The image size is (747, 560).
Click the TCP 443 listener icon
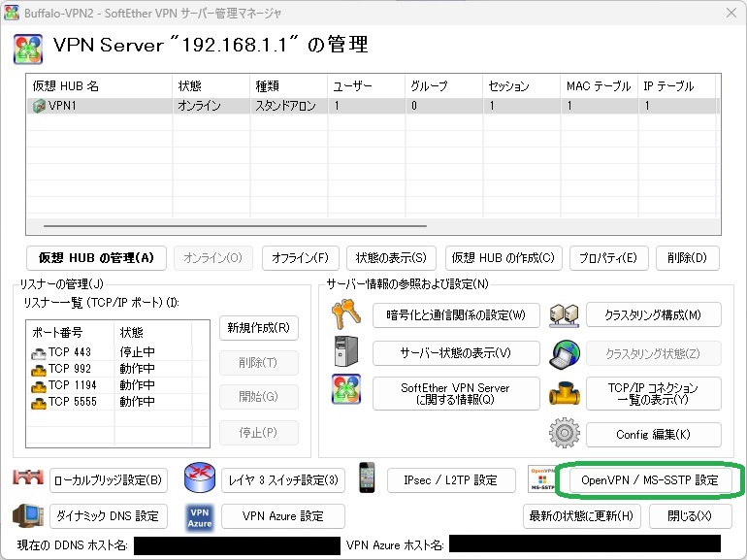(38, 352)
